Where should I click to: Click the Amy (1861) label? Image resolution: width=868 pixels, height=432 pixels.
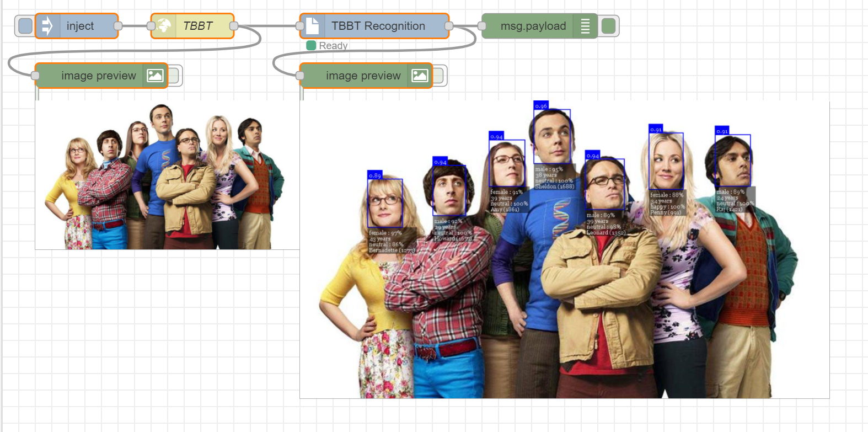505,210
